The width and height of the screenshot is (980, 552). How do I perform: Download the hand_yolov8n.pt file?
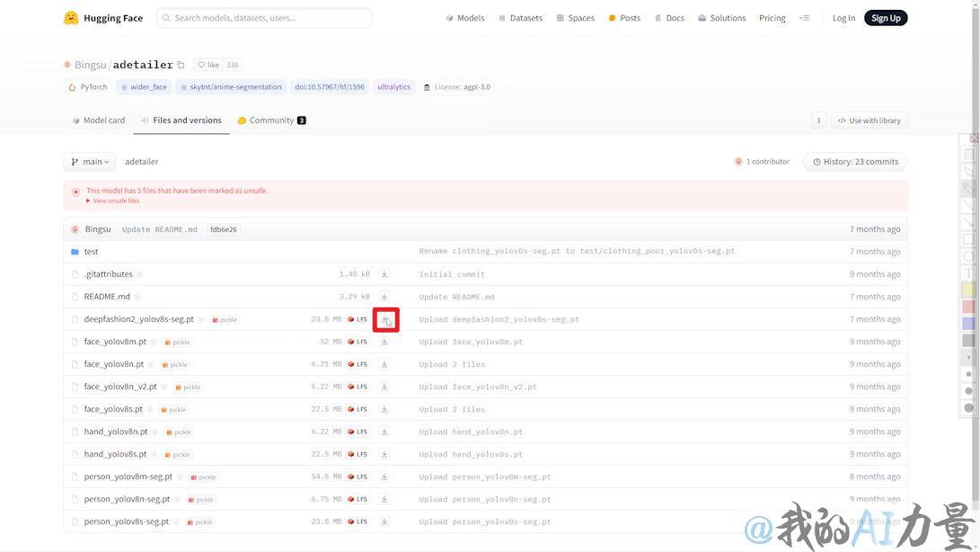384,432
